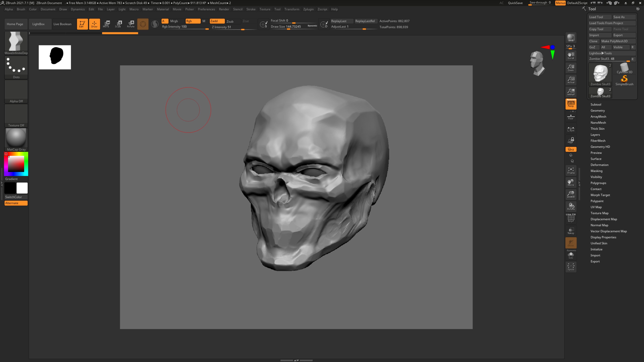This screenshot has height=362, width=644.
Task: Click the BPR render icon
Action: (571, 38)
